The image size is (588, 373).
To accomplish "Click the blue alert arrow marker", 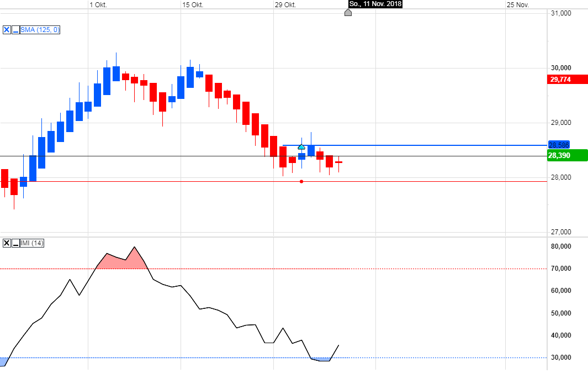I will [301, 147].
